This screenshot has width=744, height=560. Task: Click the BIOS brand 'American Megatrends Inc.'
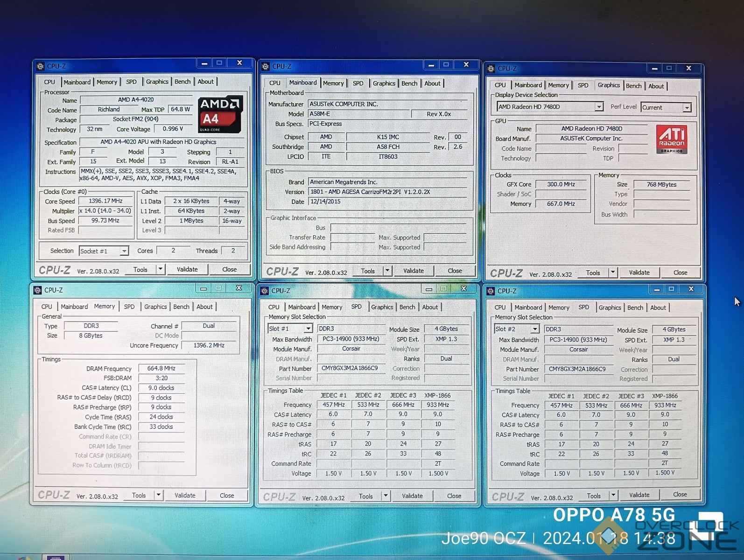(x=387, y=182)
